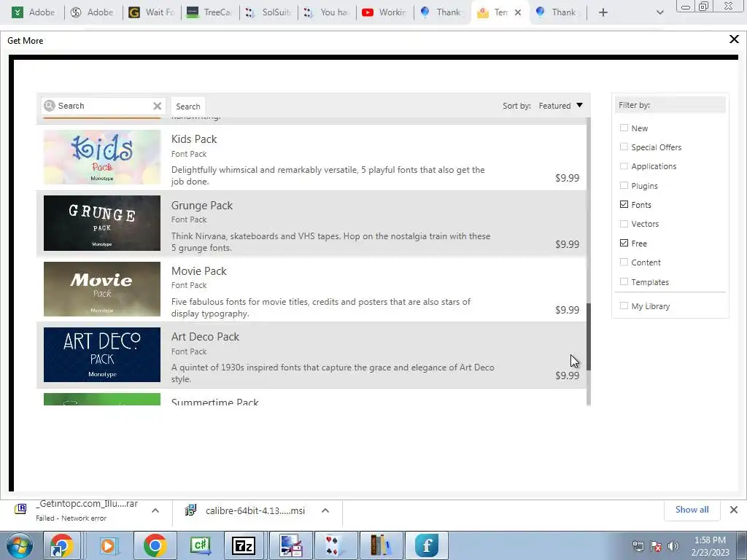Screen dimensions: 747x560
Task: Click the results list scrollbar thumb
Action: (589, 337)
